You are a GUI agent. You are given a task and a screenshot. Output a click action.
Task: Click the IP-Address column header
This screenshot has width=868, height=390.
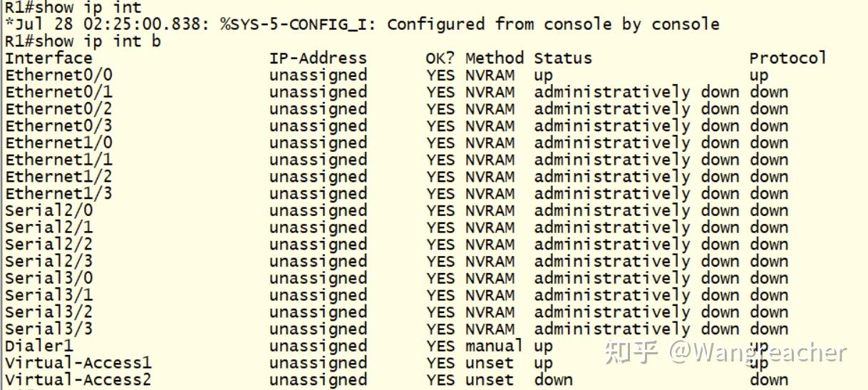click(318, 58)
